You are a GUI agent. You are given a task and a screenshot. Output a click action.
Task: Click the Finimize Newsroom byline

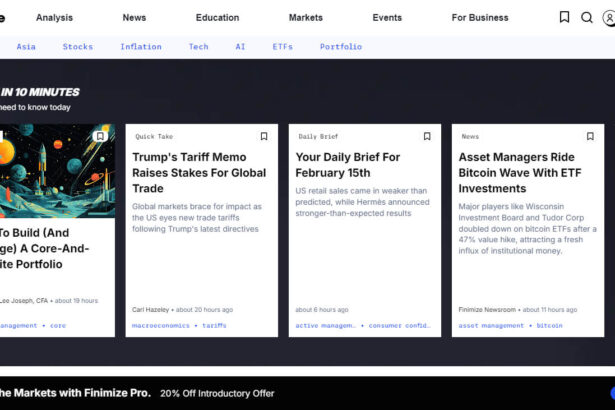pyautogui.click(x=487, y=310)
